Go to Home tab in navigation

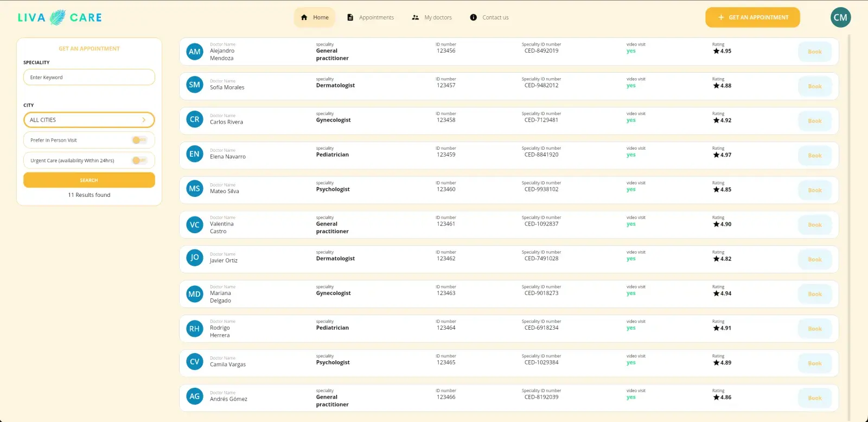pyautogui.click(x=315, y=17)
